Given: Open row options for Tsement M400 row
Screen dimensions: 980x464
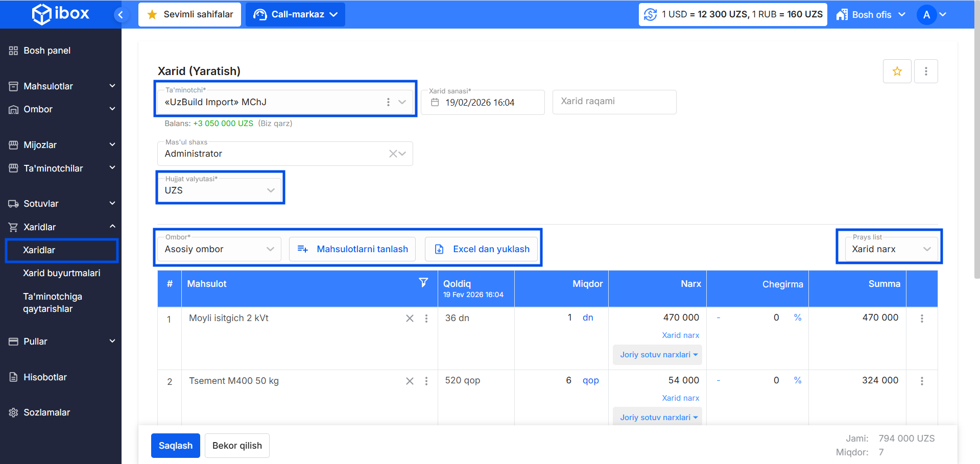Looking at the screenshot, I should tap(922, 381).
